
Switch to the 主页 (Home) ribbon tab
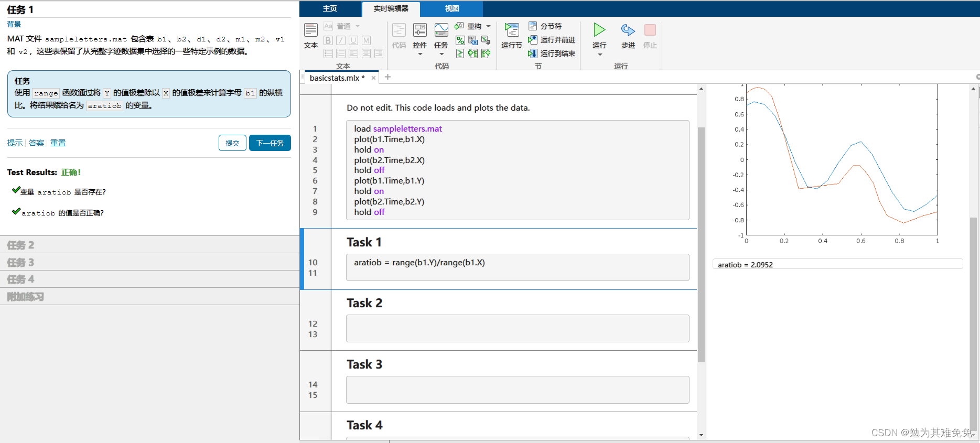(x=330, y=8)
